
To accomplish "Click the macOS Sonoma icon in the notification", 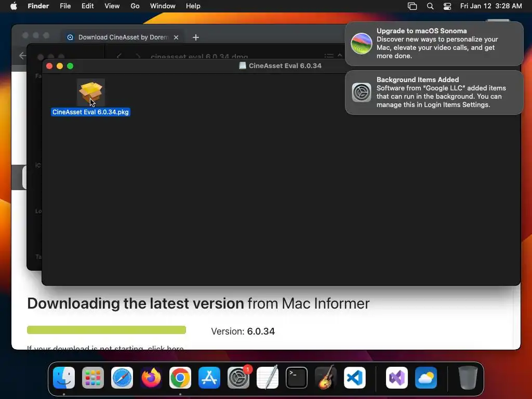I will coord(362,44).
